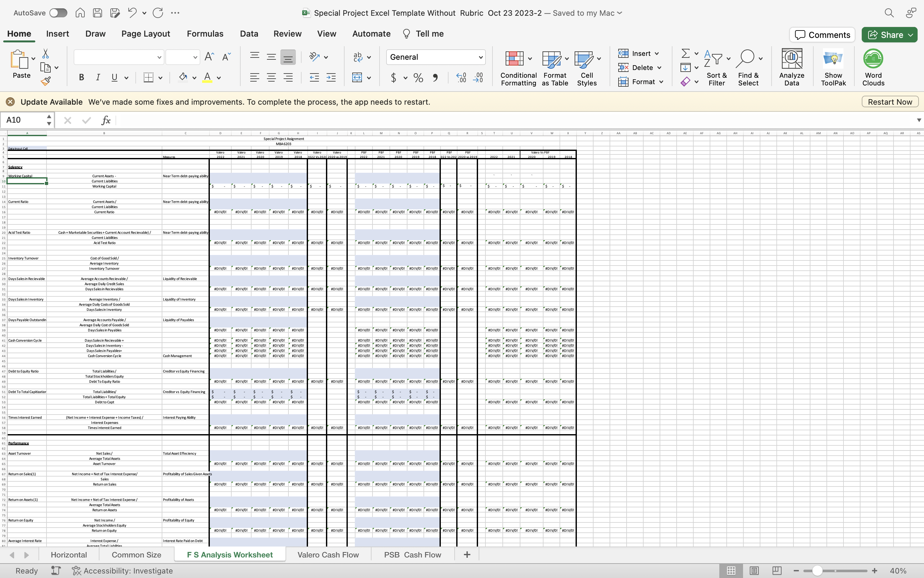Viewport: 924px width, 578px height.
Task: Open Show ToolPak
Action: click(x=834, y=67)
